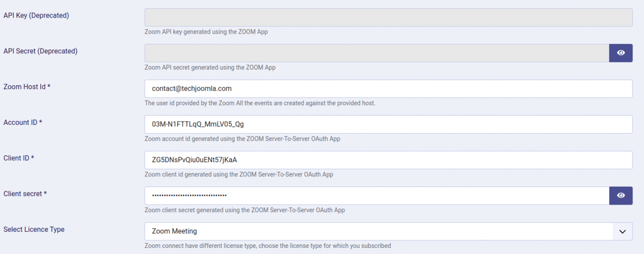
Task: Open the Zoom Meeting licence select box
Action: [x=377, y=231]
